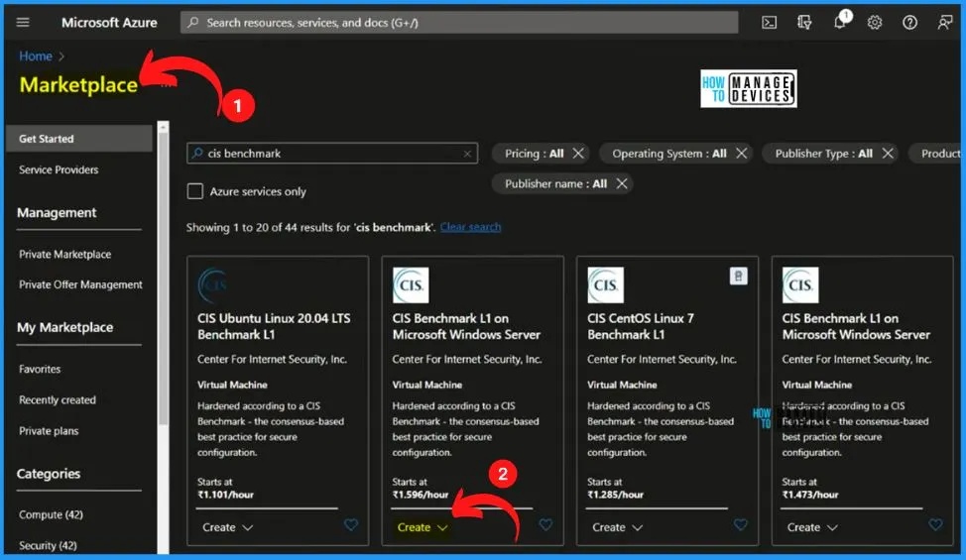Remove the Pricing : All filter
Image resolution: width=966 pixels, height=560 pixels.
(x=578, y=154)
